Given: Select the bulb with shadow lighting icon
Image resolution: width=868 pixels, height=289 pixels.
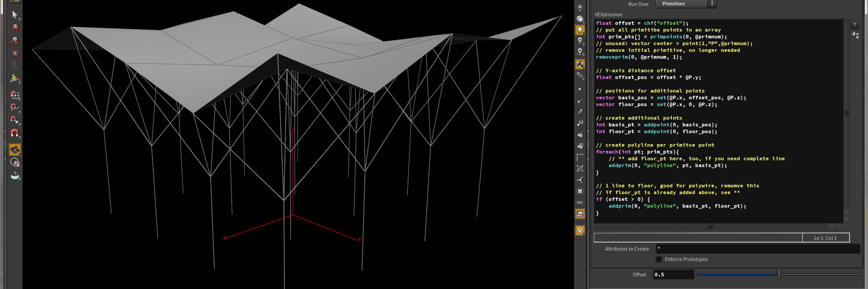Looking at the screenshot, I should click(x=580, y=52).
